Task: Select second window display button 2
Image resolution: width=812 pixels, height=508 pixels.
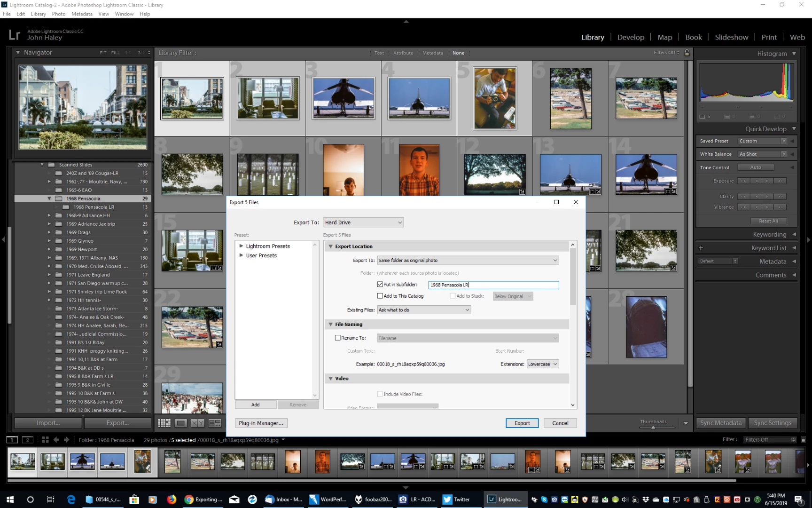Action: click(28, 440)
